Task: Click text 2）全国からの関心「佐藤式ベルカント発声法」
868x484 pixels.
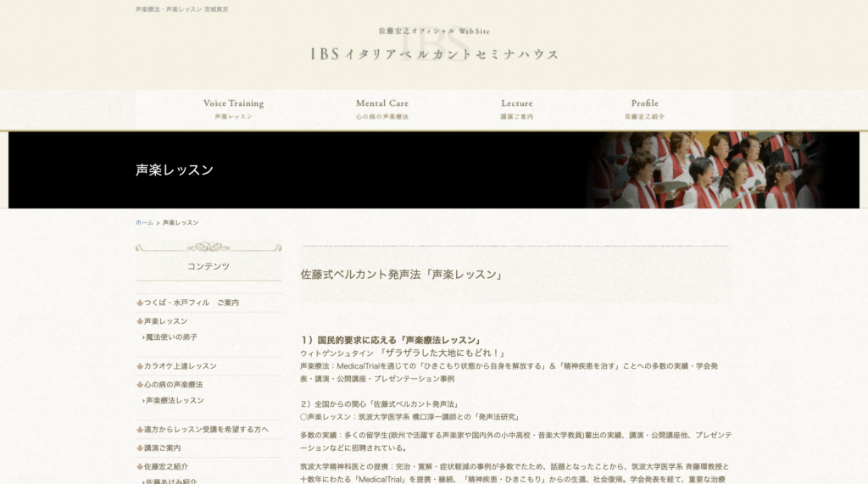Action: (381, 404)
